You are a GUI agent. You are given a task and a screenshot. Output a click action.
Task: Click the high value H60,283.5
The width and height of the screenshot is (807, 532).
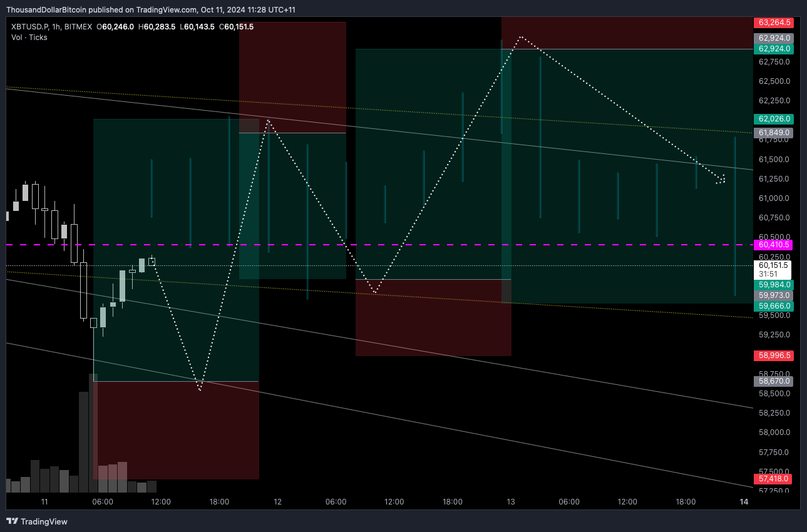pyautogui.click(x=158, y=26)
